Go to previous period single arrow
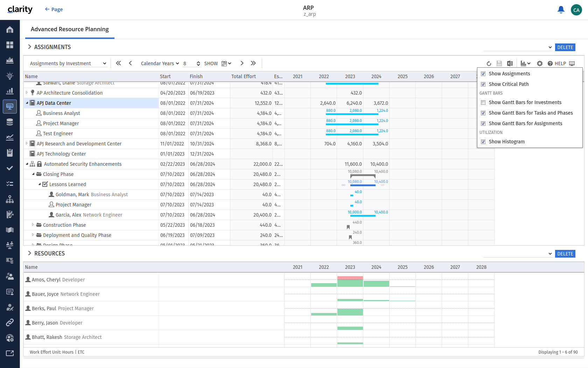The width and height of the screenshot is (588, 368). pos(131,63)
